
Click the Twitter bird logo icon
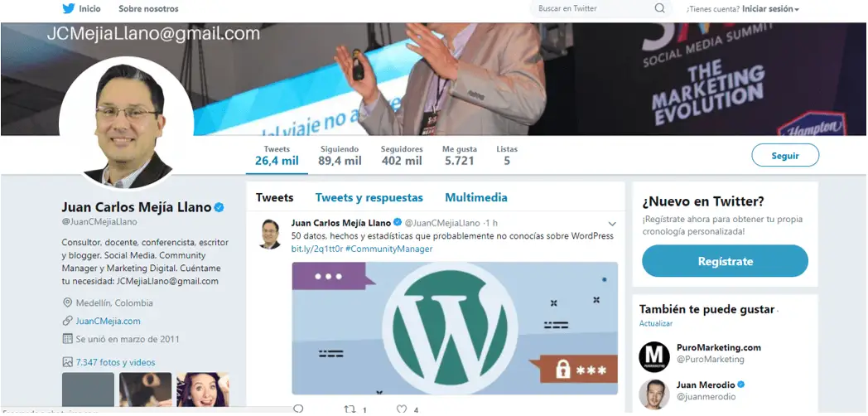(x=68, y=9)
